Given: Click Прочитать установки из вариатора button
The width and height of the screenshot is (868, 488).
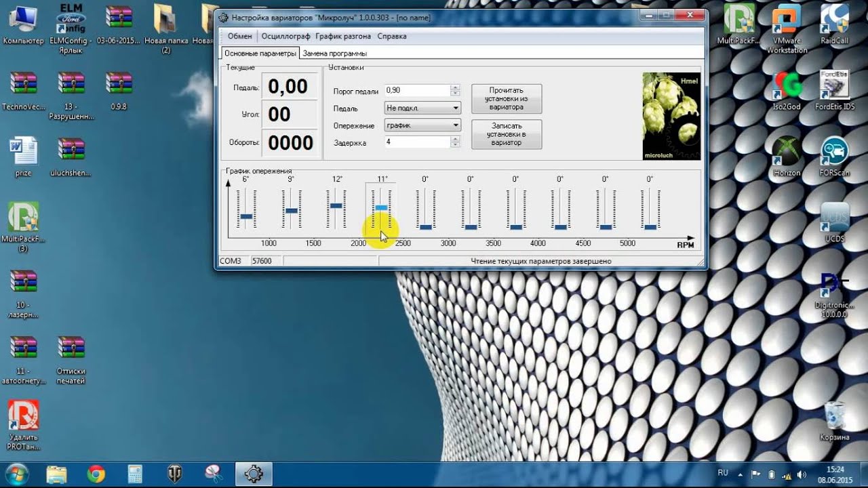Looking at the screenshot, I should click(507, 99).
